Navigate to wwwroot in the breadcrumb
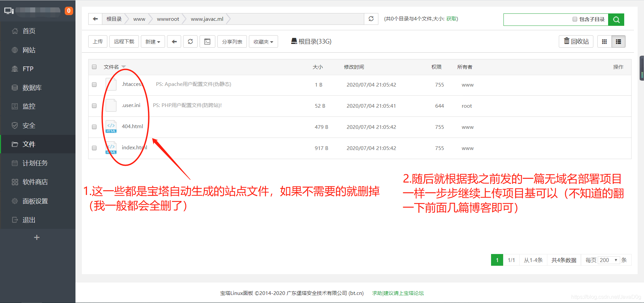The width and height of the screenshot is (644, 303). tap(168, 19)
